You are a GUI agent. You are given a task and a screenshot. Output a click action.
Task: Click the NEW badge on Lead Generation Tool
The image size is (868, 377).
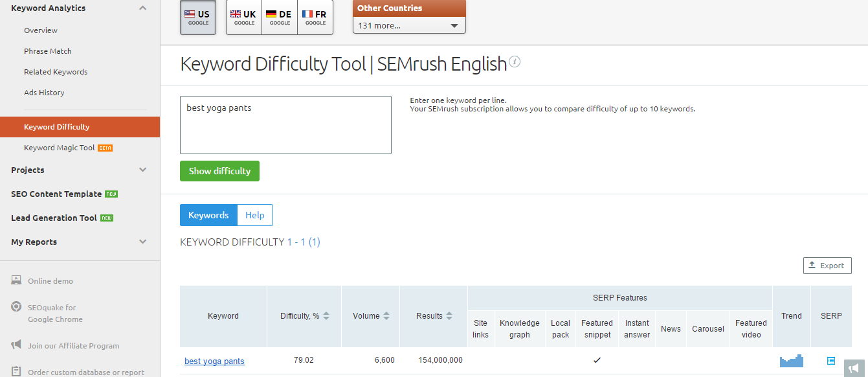(x=107, y=218)
